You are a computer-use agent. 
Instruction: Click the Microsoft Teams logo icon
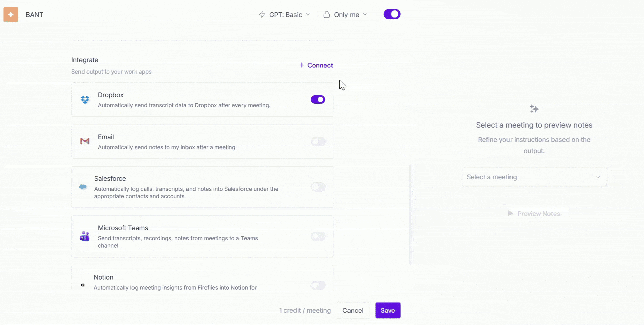click(85, 236)
